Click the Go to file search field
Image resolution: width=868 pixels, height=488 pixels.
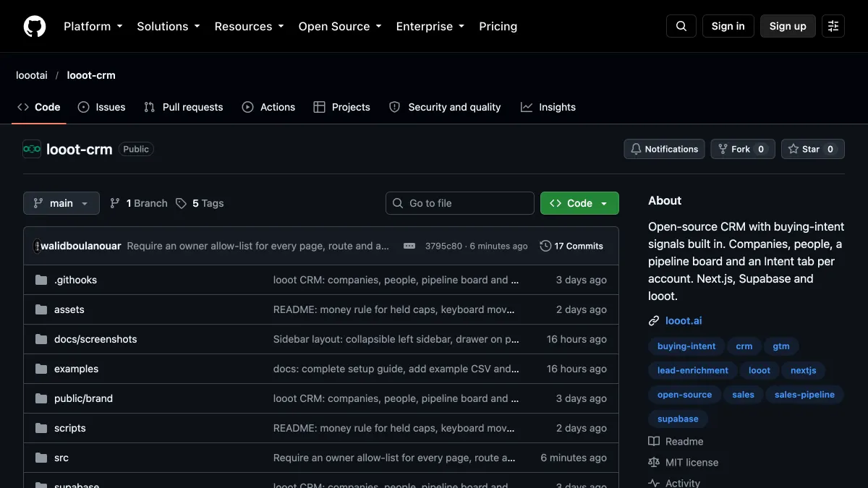click(x=460, y=203)
